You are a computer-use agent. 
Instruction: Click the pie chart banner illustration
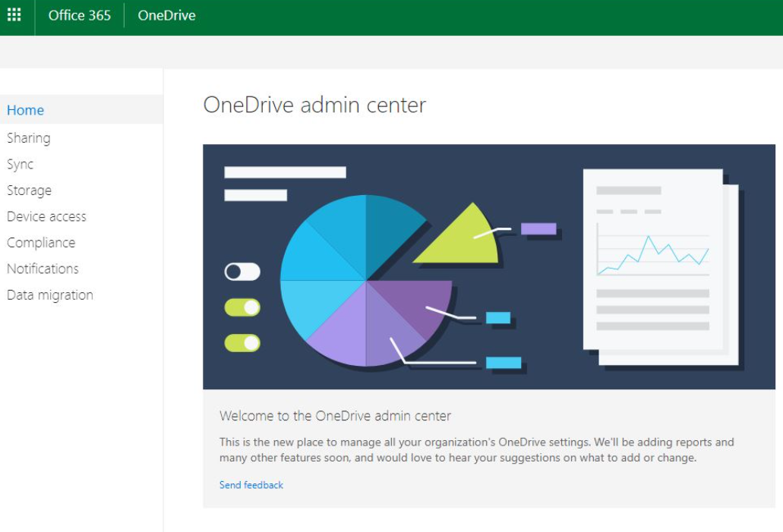coord(489,266)
